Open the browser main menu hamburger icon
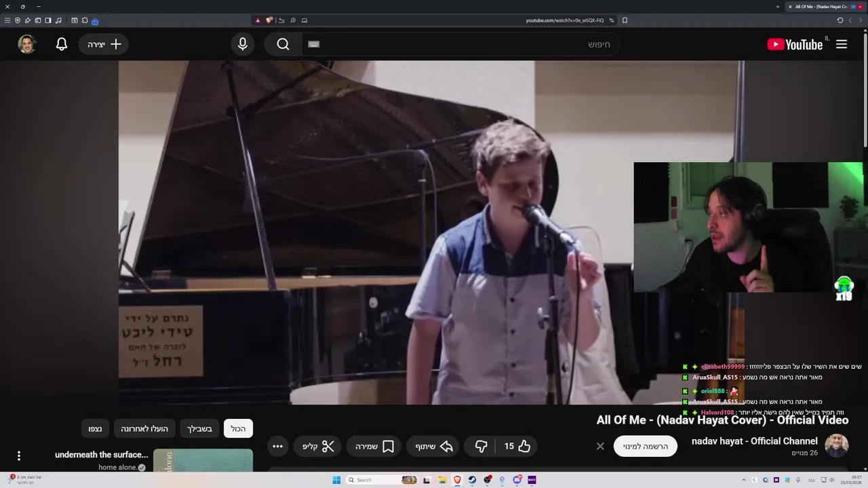The width and height of the screenshot is (868, 488). [x=7, y=20]
